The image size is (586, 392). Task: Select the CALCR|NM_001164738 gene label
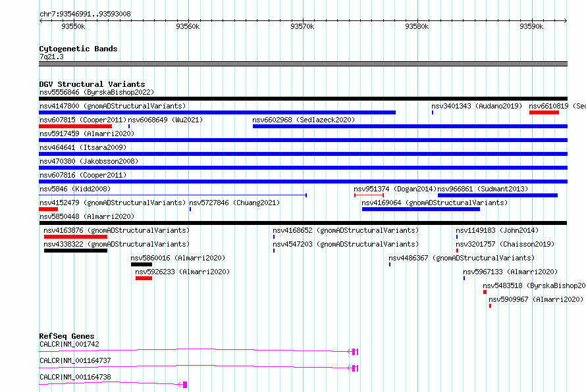point(75,377)
